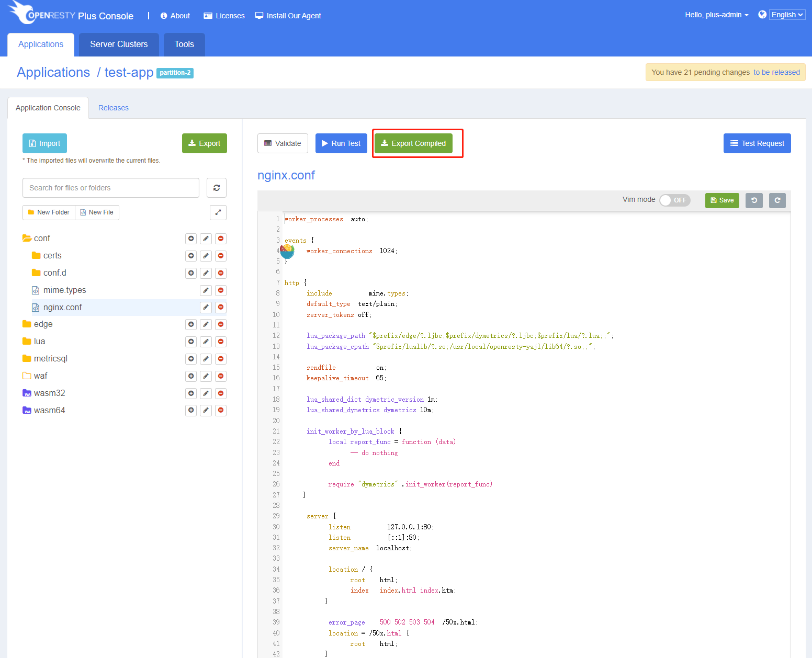Open the OpenResty Plus Console logo

pyautogui.click(x=71, y=14)
